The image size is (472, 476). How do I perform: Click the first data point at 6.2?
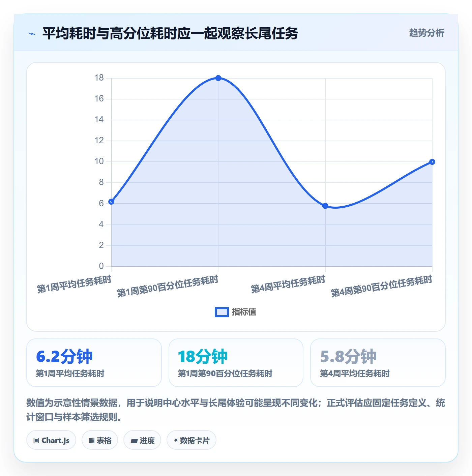pyautogui.click(x=111, y=202)
